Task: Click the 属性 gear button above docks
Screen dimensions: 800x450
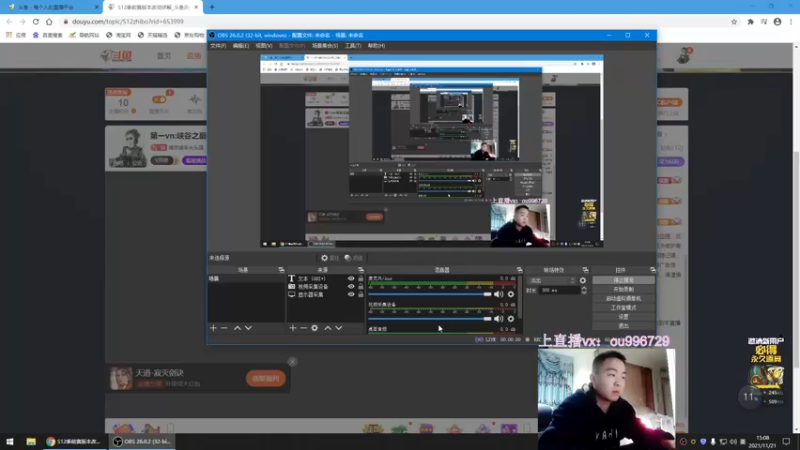Action: [x=330, y=258]
